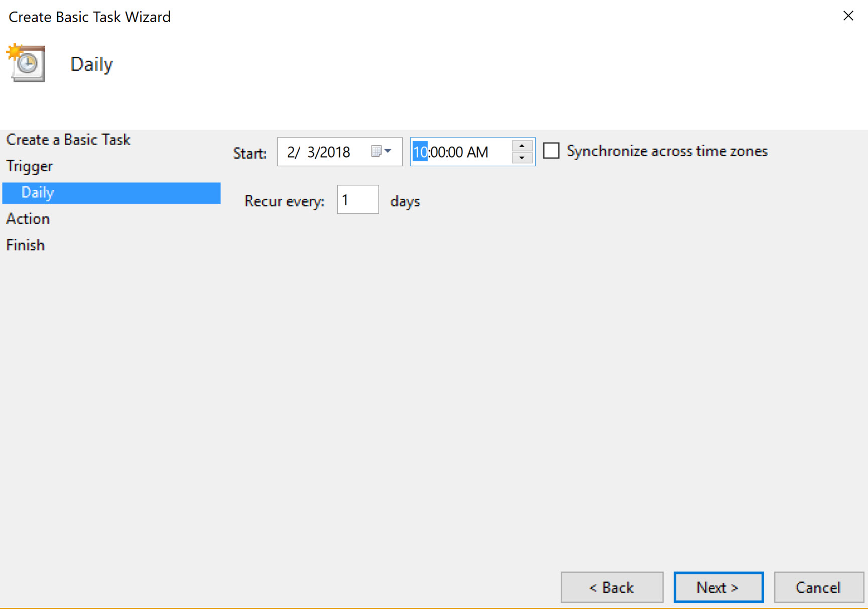This screenshot has height=609, width=868.
Task: Close the Create Basic Task Wizard window
Action: [848, 16]
